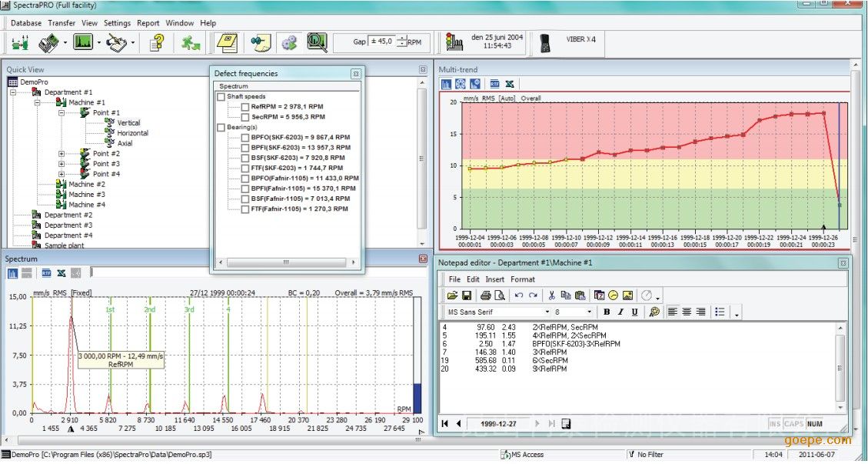Check the BPFO(SKF-6203) frequency box
868x464 pixels.
245,137
